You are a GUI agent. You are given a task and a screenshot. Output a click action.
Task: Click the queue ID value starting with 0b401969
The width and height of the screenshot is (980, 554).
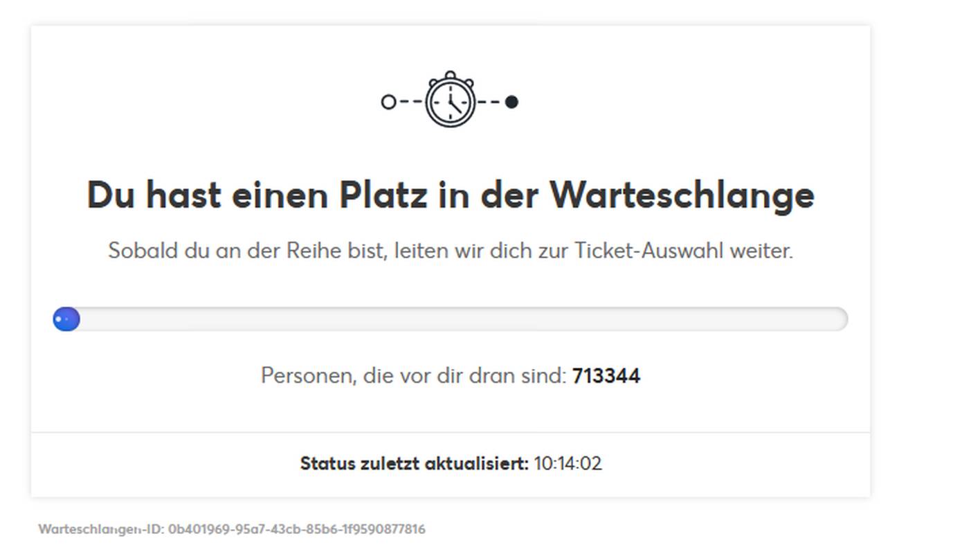tap(297, 530)
